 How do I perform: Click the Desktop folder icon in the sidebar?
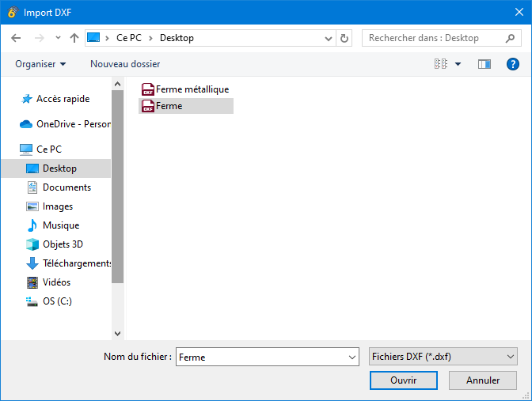point(32,168)
